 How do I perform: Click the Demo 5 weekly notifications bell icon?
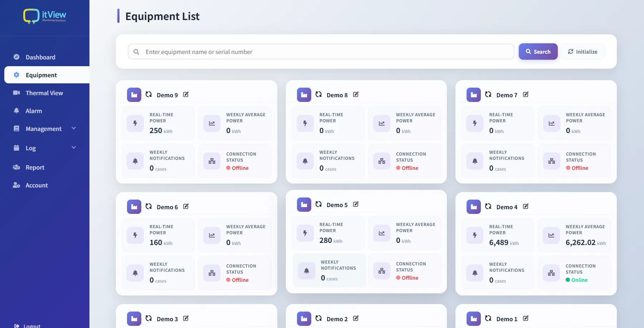click(307, 271)
